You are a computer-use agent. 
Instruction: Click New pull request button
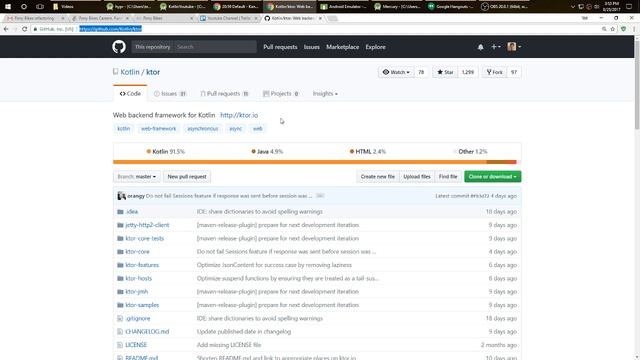[187, 177]
